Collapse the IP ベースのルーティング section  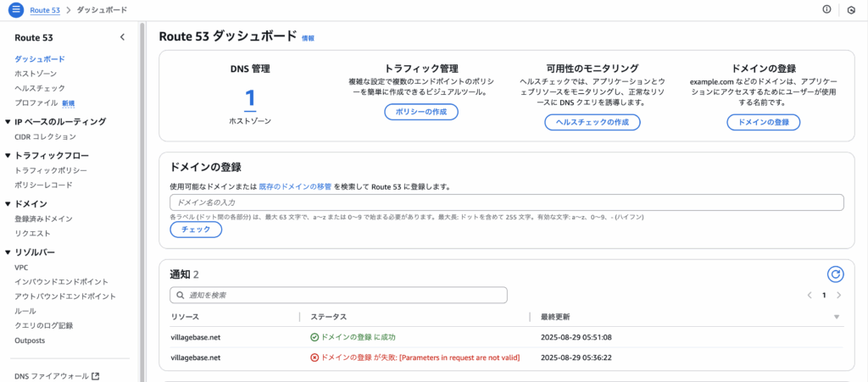click(x=7, y=122)
